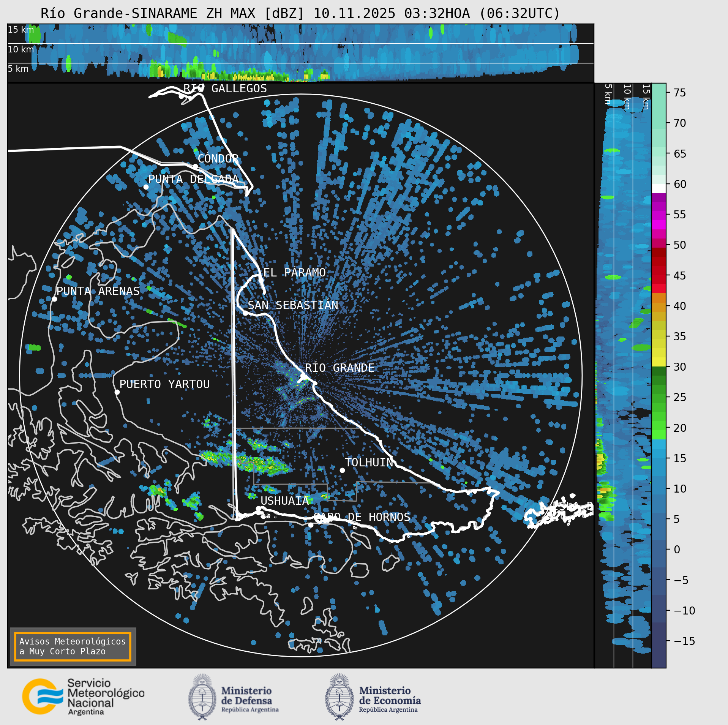This screenshot has width=728, height=725.
Task: Click the Cabo de Hornos label
Action: [362, 517]
